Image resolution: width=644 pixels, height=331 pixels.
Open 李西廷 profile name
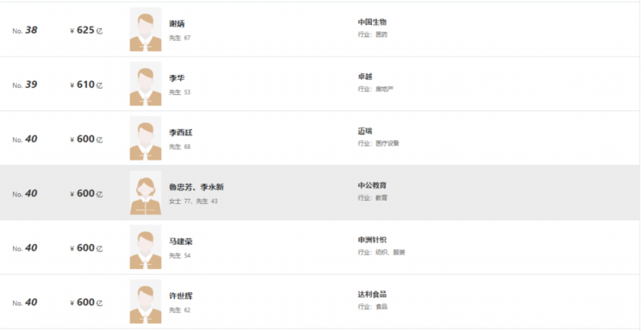180,133
